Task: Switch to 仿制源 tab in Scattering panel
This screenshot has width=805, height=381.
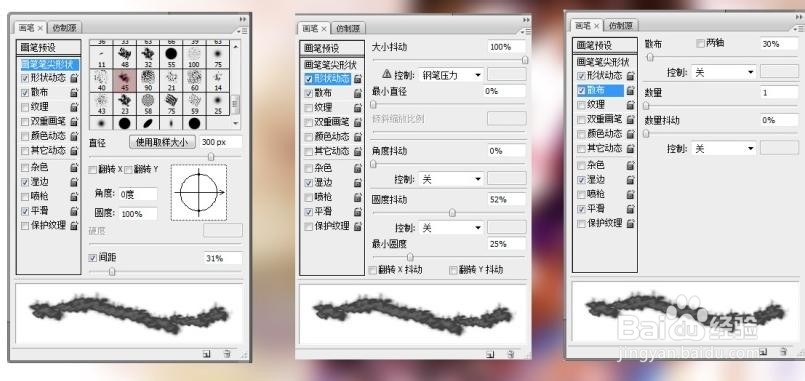Action: 620,25
